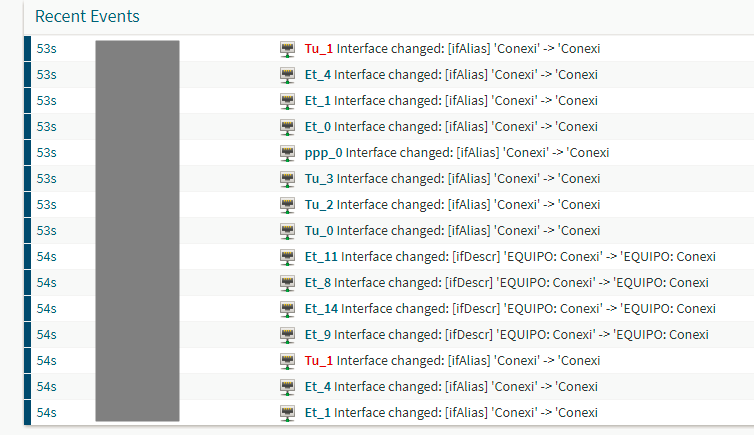
Task: Open the ppp_0 interface link
Action: point(323,153)
